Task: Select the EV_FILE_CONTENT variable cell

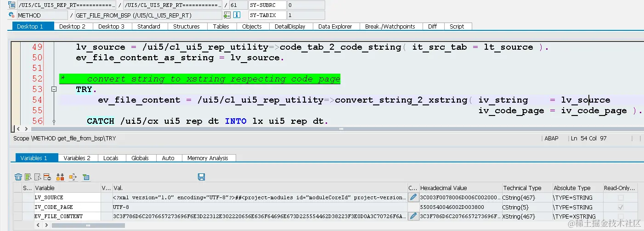Action: click(x=67, y=216)
